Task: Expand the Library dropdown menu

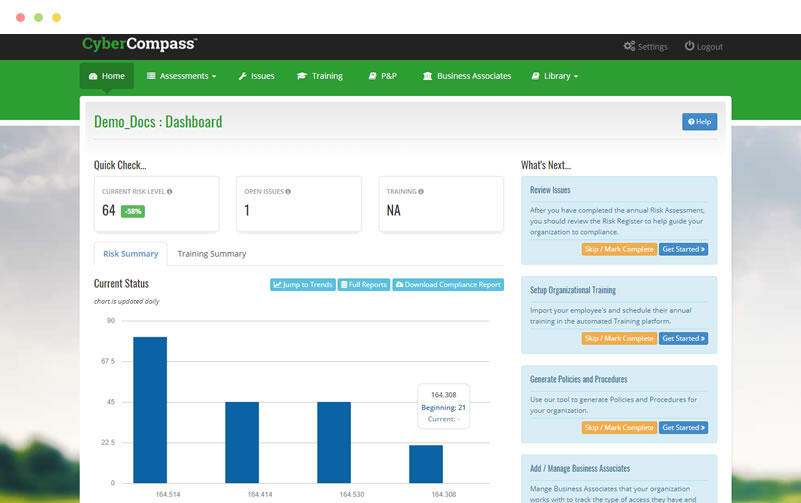Action: tap(554, 76)
